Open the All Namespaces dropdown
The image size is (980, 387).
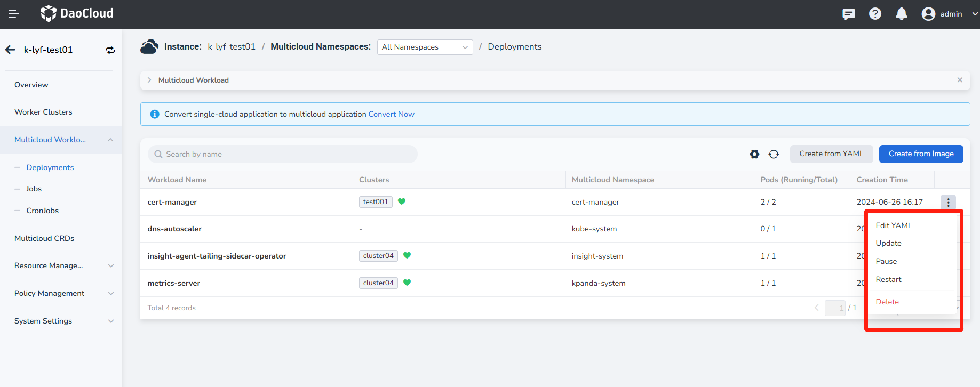425,47
